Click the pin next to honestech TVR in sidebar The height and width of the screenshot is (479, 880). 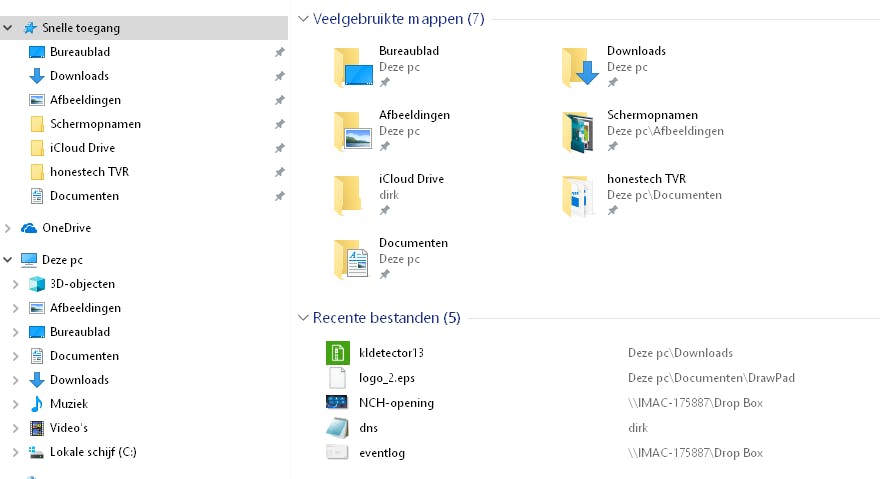click(280, 172)
